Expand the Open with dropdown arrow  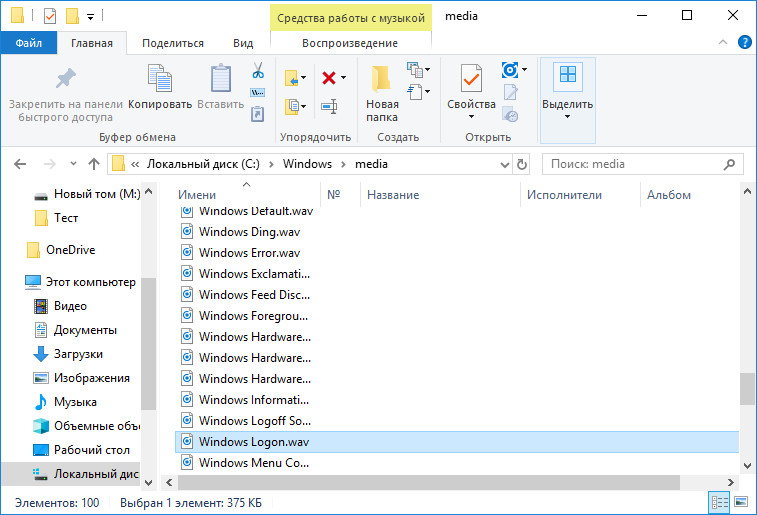point(524,70)
